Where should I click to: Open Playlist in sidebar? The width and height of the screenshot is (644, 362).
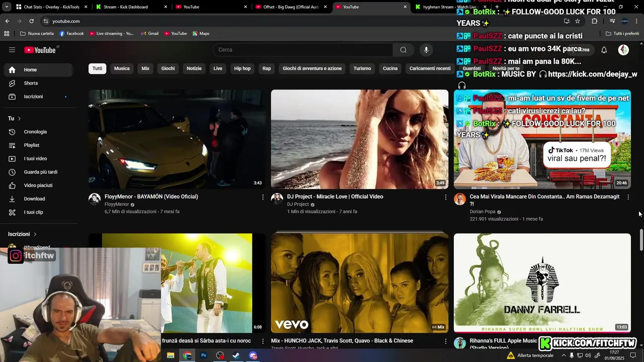click(x=38, y=145)
